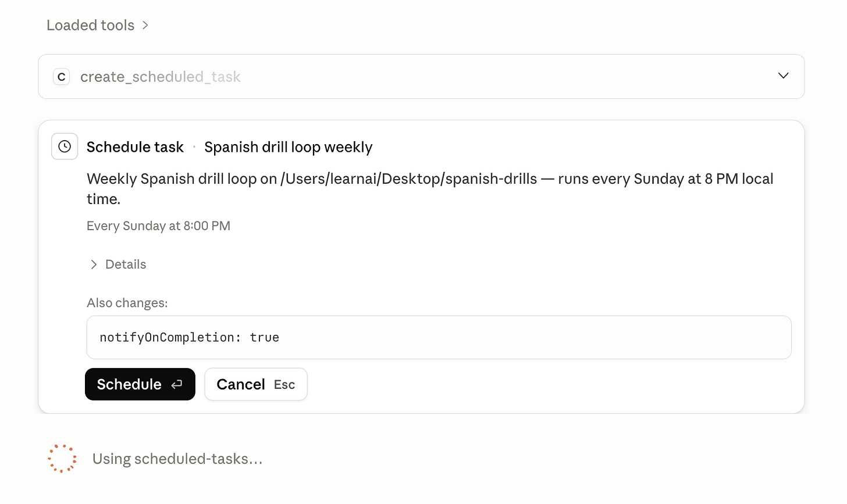
Task: Open the Loaded tools breadcrumb
Action: click(91, 25)
